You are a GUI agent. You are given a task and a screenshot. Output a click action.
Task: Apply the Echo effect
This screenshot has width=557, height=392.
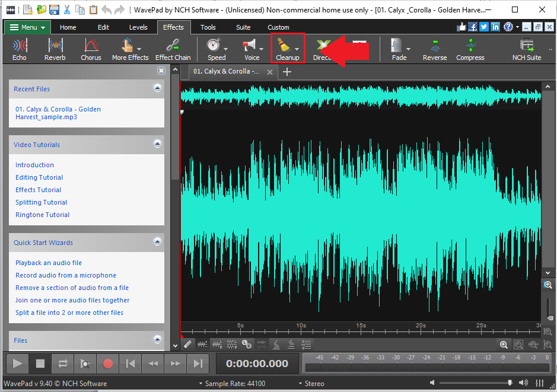point(20,49)
